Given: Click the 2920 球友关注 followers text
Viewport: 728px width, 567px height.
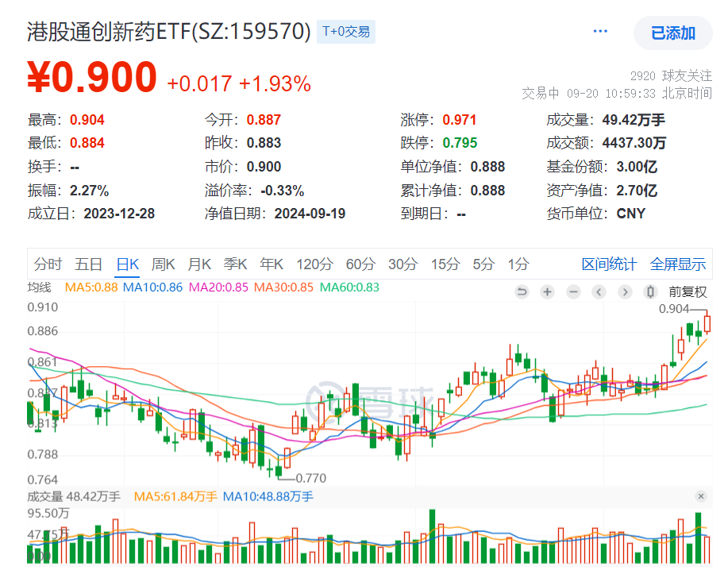Looking at the screenshot, I should point(671,75).
